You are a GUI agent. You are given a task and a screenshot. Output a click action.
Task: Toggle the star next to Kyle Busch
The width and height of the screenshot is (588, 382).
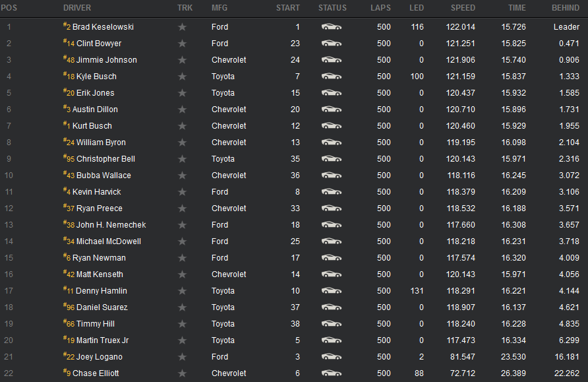pos(182,77)
